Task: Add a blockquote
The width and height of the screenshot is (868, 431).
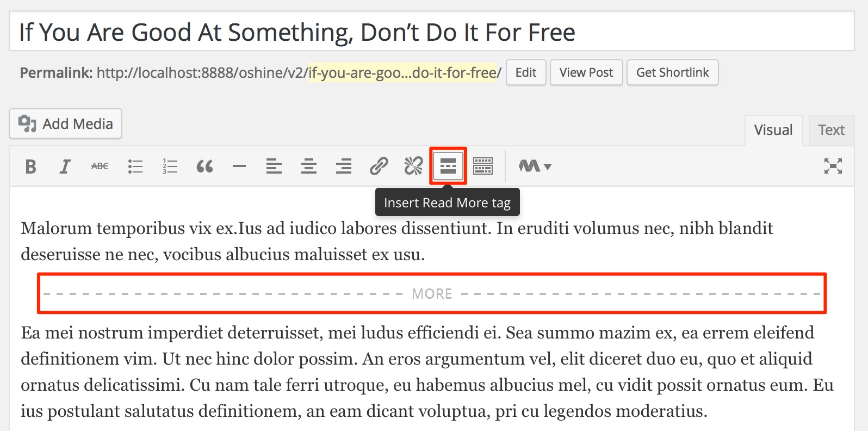Action: tap(204, 166)
